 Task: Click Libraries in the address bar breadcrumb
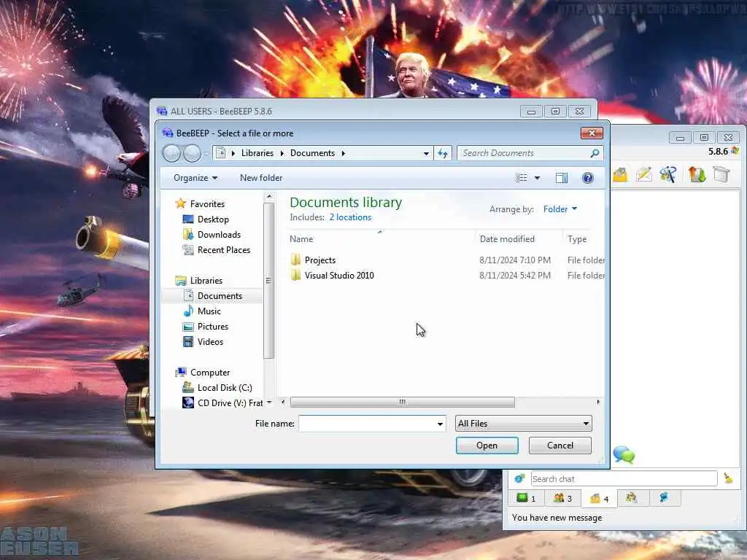(x=258, y=153)
